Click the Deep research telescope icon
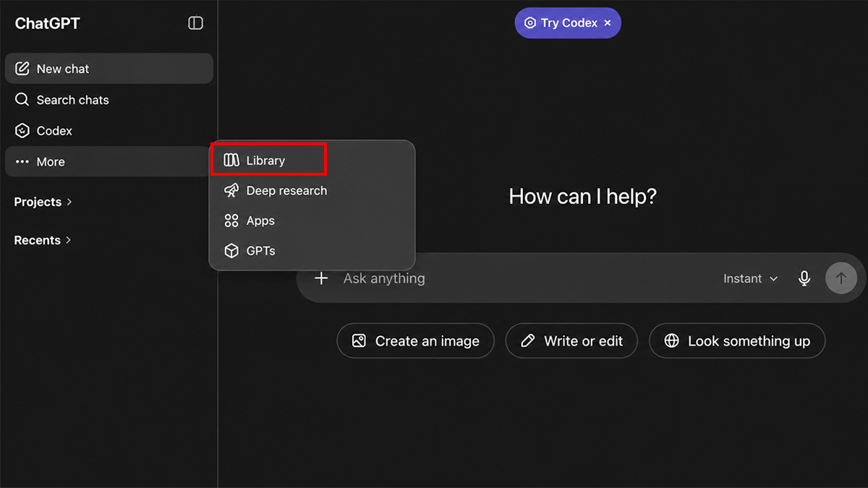Viewport: 868px width, 488px height. (x=231, y=191)
